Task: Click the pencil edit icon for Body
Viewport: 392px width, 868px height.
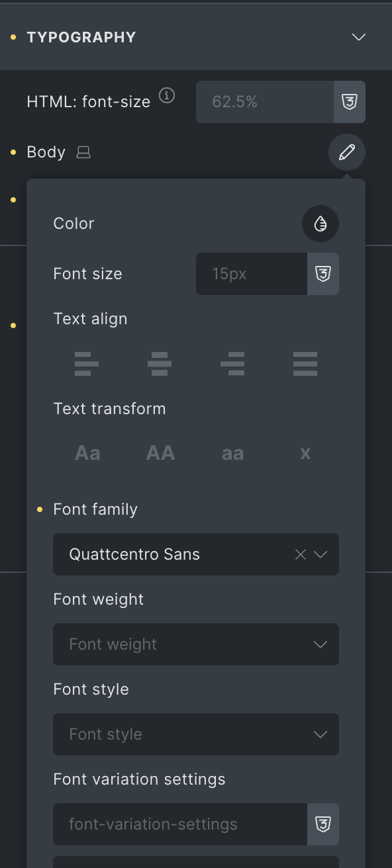Action: pos(347,152)
